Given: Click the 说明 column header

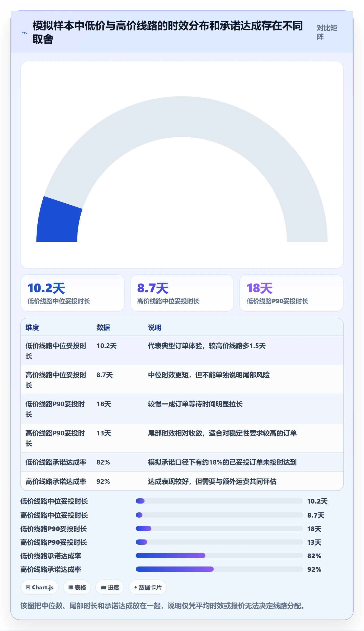Looking at the screenshot, I should coord(155,327).
